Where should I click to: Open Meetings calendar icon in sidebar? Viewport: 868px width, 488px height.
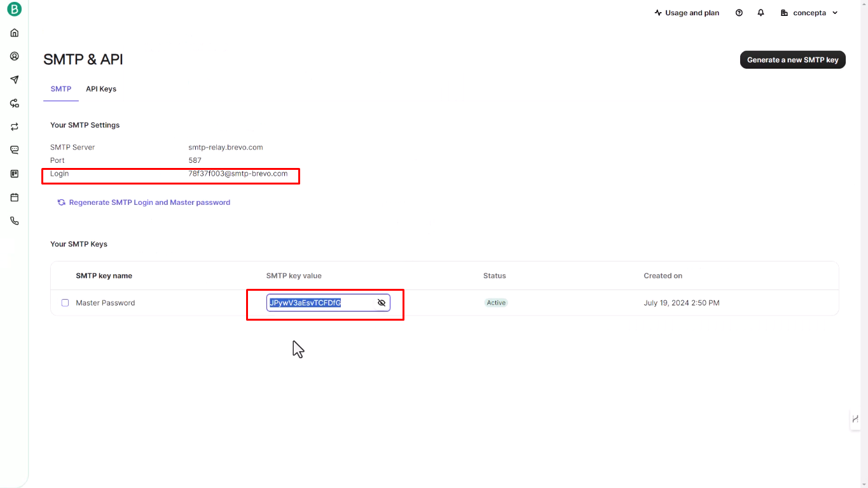[14, 197]
